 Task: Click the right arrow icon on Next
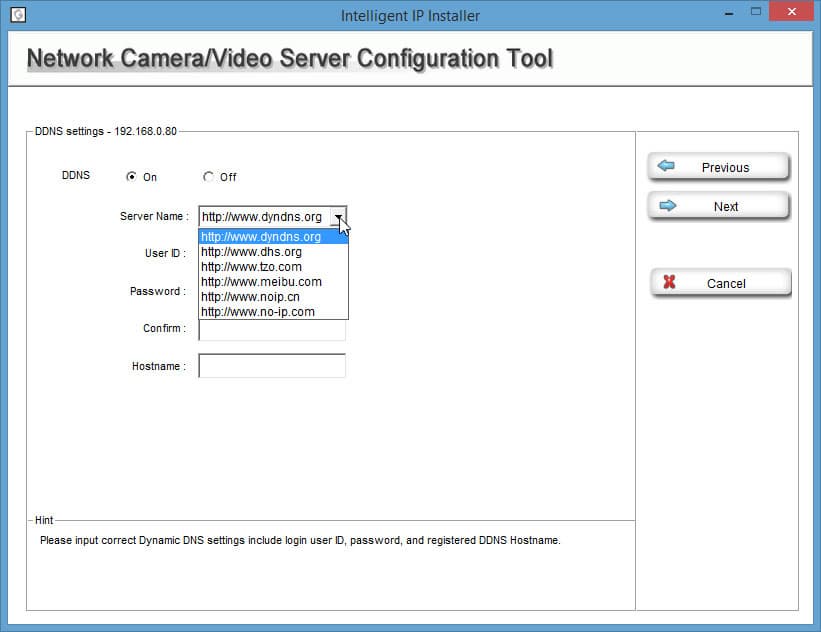tap(668, 206)
